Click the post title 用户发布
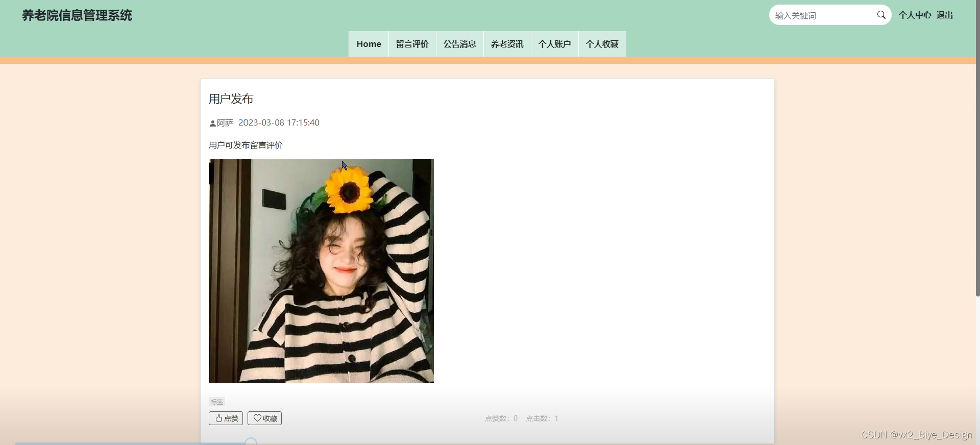The image size is (980, 445). coord(231,99)
